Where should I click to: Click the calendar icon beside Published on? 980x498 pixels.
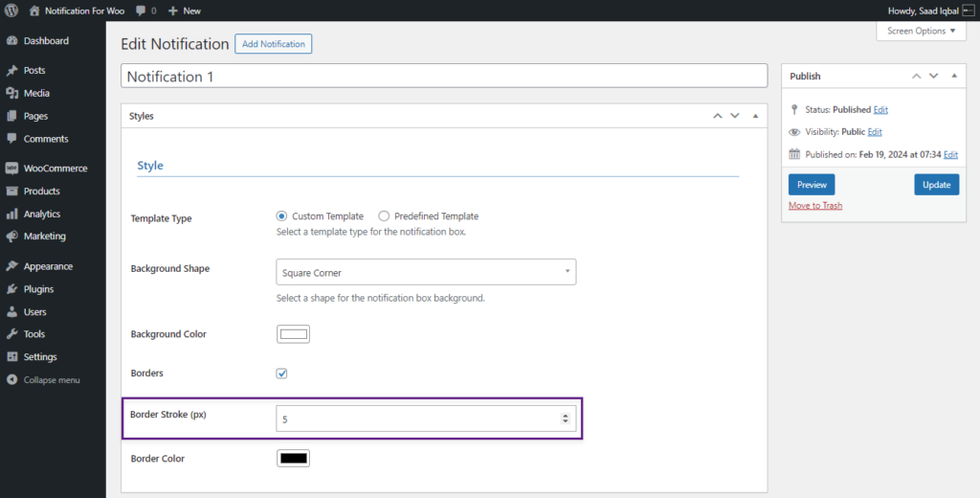(x=794, y=154)
